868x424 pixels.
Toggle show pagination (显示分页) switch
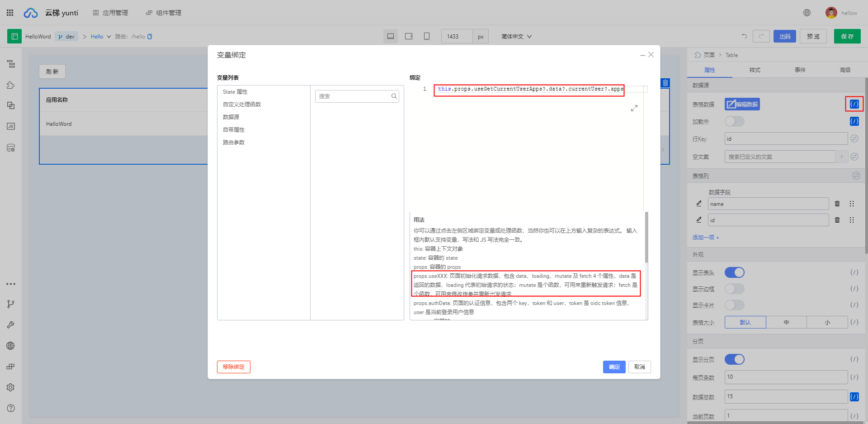(x=735, y=359)
